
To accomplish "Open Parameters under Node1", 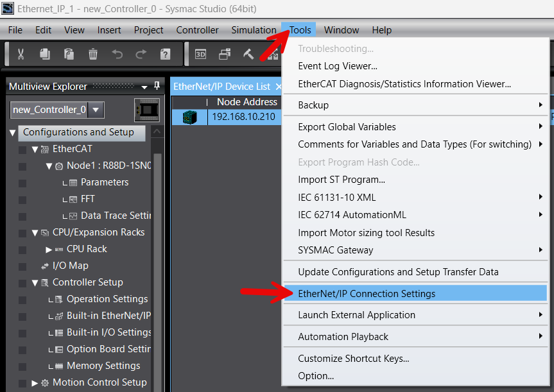I will (105, 182).
